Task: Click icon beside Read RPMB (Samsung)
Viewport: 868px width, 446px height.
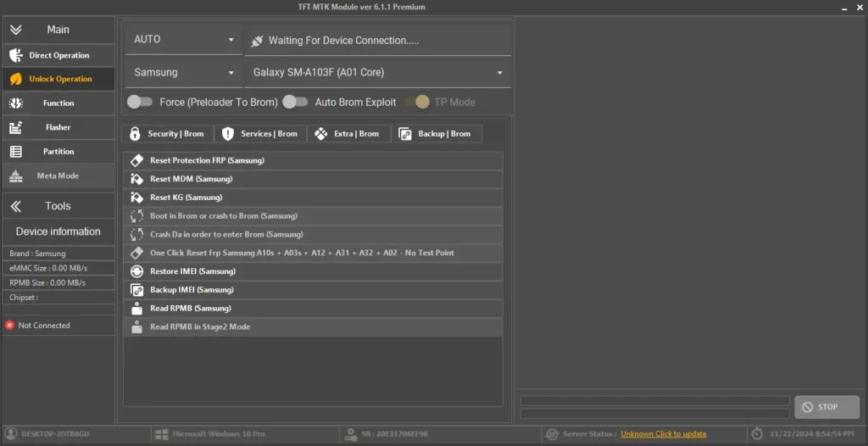Action: coord(136,309)
